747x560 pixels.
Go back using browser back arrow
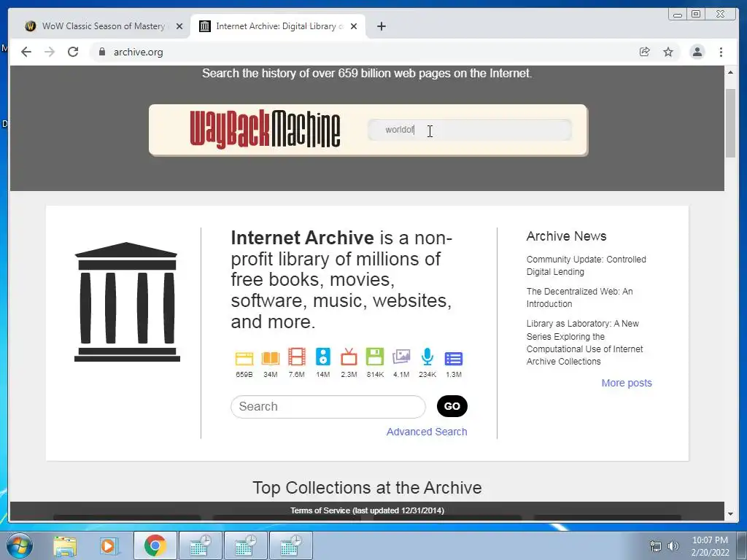26,52
